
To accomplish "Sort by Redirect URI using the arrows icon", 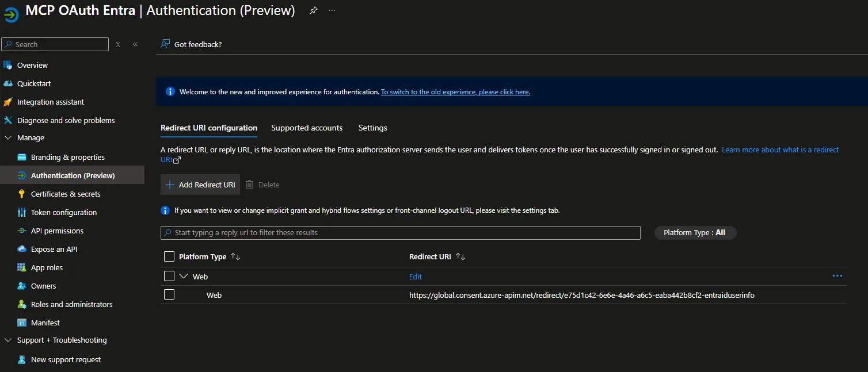I will click(460, 256).
